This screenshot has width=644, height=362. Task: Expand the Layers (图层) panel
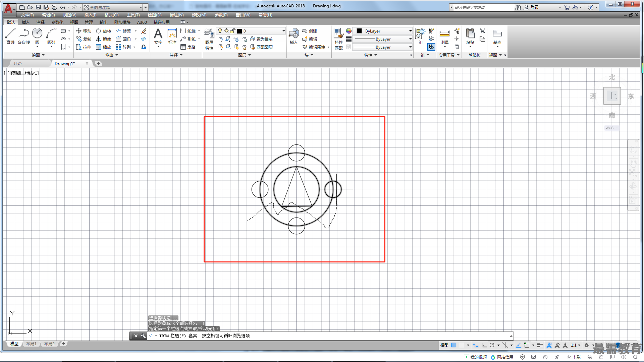[245, 55]
